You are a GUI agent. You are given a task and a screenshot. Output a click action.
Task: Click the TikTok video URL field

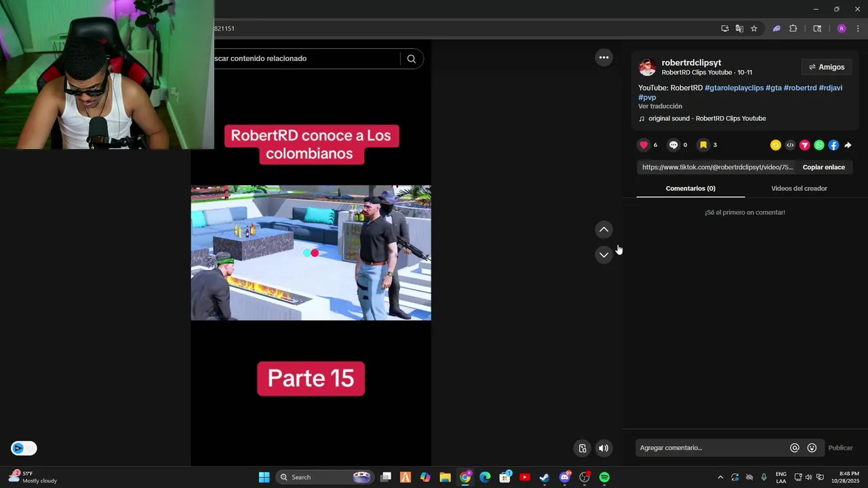[x=717, y=167]
